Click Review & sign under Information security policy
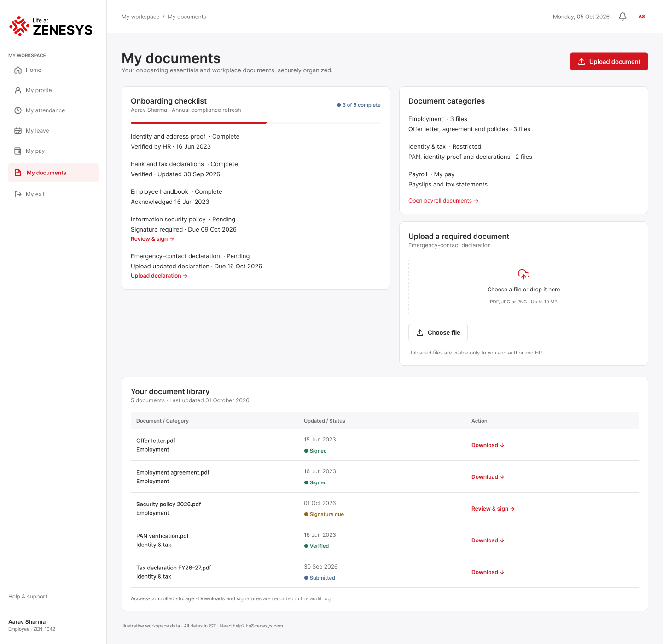 click(152, 239)
